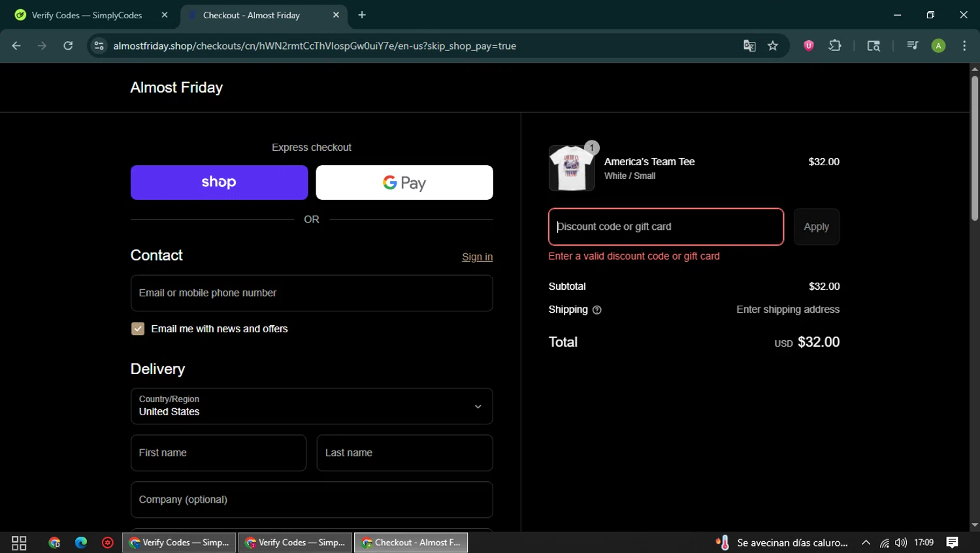Focus the Last name field
This screenshot has width=980, height=553.
(404, 453)
